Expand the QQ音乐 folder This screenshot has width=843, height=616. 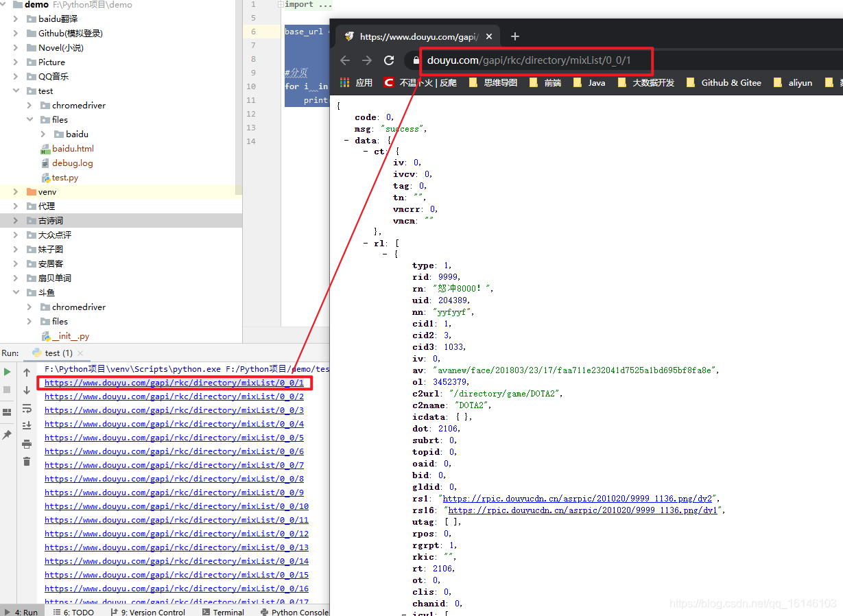(x=16, y=76)
